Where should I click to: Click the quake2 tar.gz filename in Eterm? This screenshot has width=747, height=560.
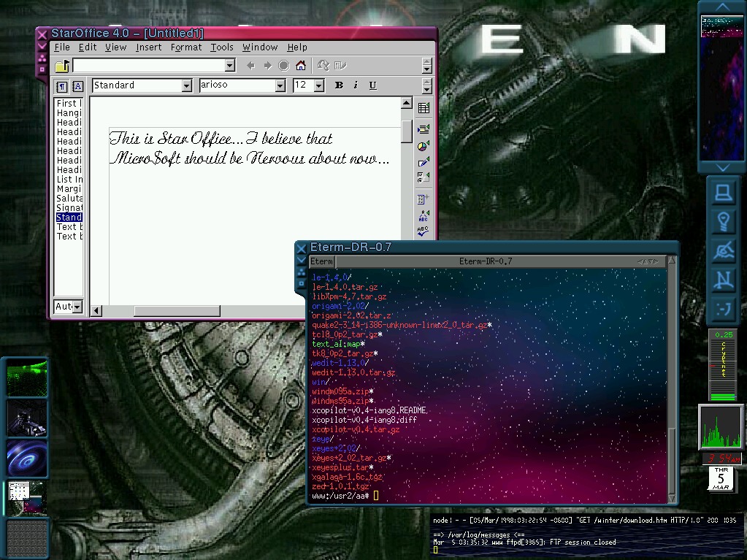(399, 325)
